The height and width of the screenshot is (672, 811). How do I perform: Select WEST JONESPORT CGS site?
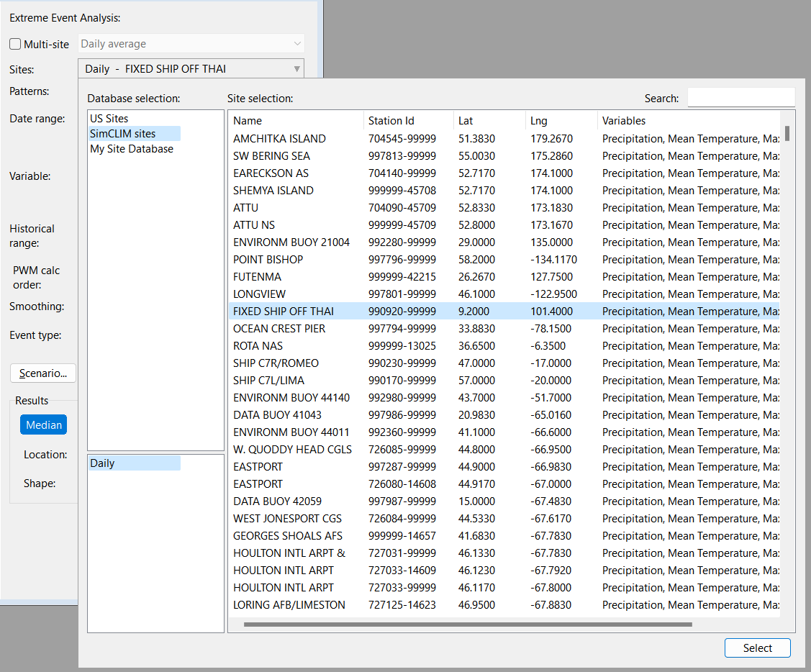tap(504, 518)
